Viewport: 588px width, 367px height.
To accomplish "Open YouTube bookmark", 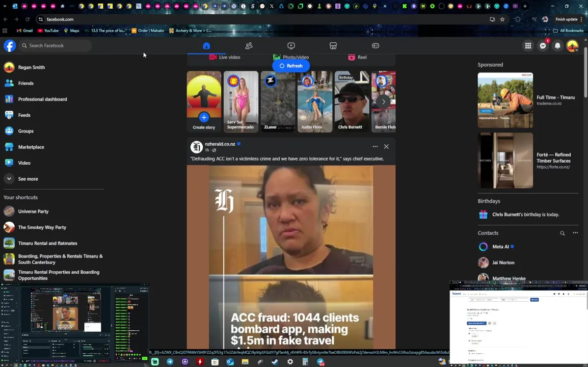I will [x=48, y=31].
